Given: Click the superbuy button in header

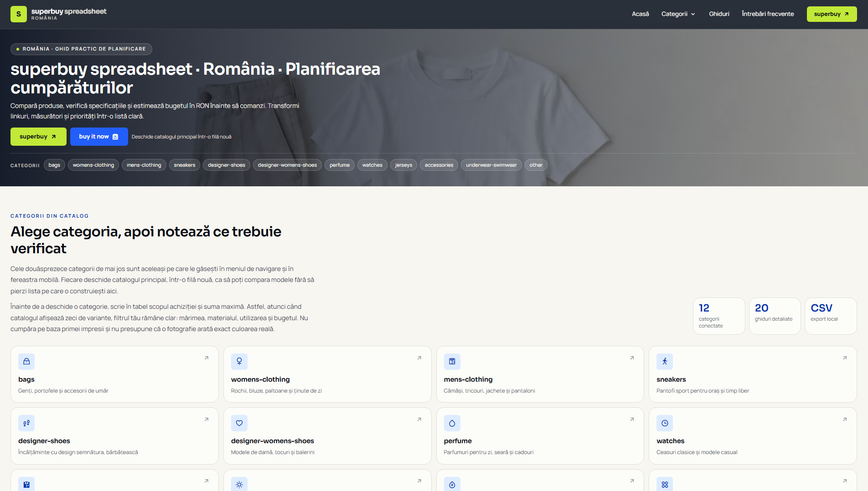Looking at the screenshot, I should pyautogui.click(x=832, y=14).
